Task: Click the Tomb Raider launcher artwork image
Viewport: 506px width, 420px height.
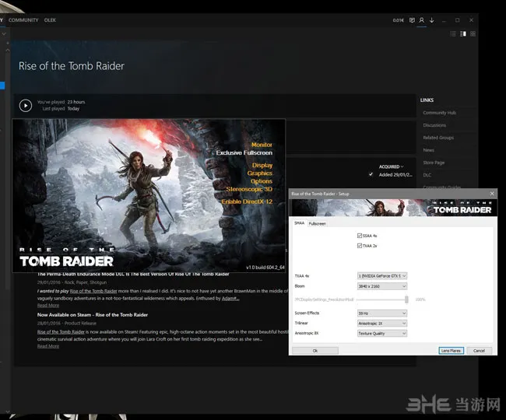Action: (149, 196)
